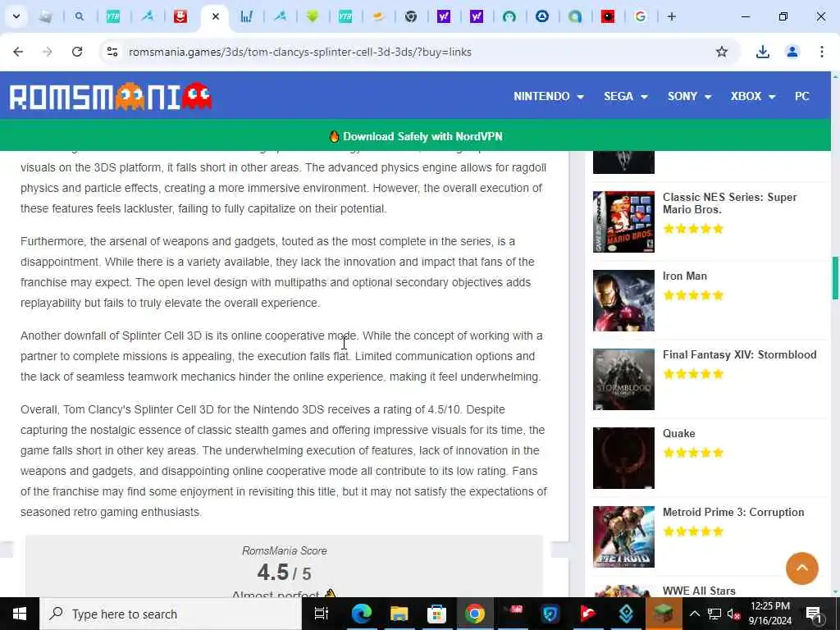
Task: Open the Iron Man cover thumbnail
Action: 623,300
